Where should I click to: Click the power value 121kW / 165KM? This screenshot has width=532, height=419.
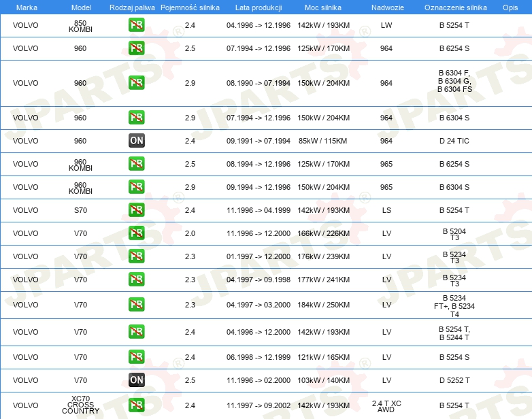click(323, 357)
